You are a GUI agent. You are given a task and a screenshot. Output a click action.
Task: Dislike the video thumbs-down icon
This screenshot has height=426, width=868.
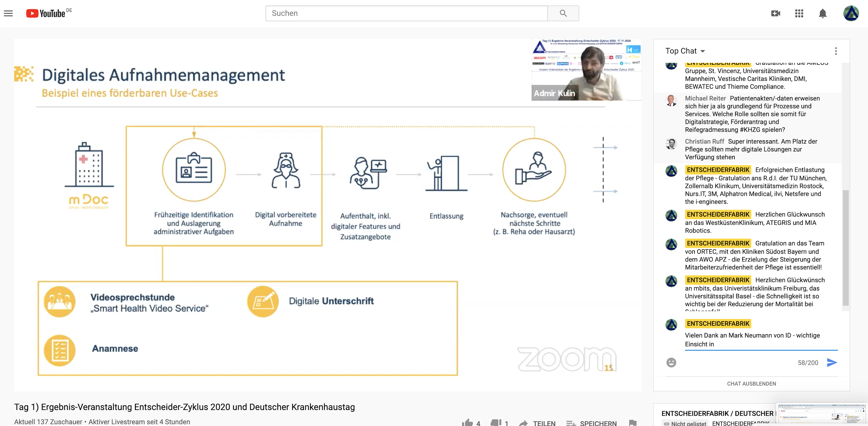[496, 423]
